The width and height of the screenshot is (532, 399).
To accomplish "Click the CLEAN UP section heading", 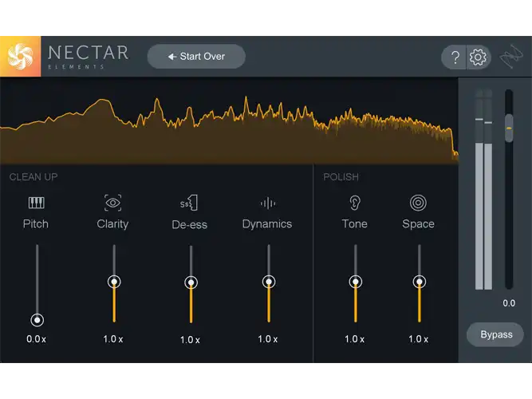I will coord(33,177).
